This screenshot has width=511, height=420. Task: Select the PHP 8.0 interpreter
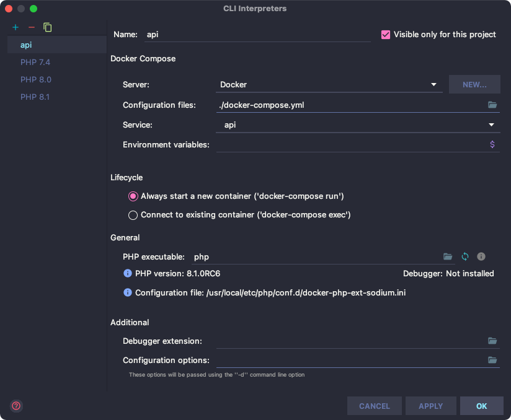(x=57, y=79)
